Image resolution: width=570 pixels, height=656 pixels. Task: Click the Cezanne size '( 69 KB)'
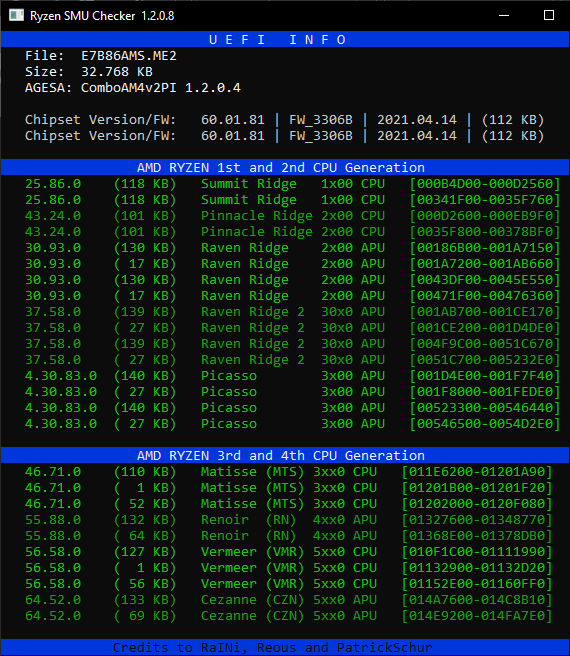(145, 616)
